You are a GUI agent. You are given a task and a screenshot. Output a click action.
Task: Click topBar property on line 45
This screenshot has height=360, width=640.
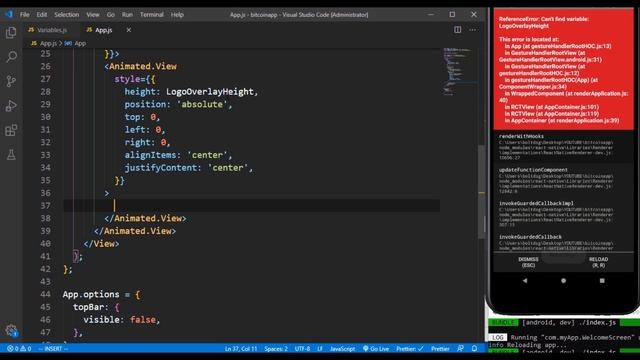(x=88, y=307)
